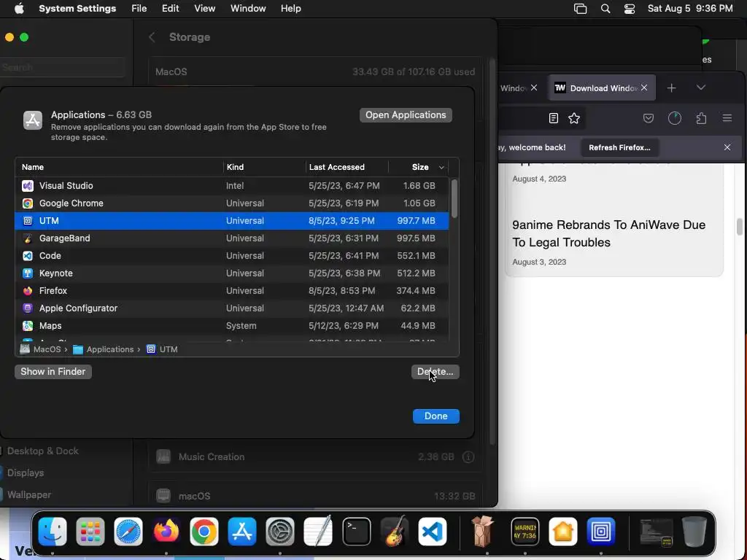Open Firefox Pocket save icon
Screen dimensions: 747x560
pos(649,118)
